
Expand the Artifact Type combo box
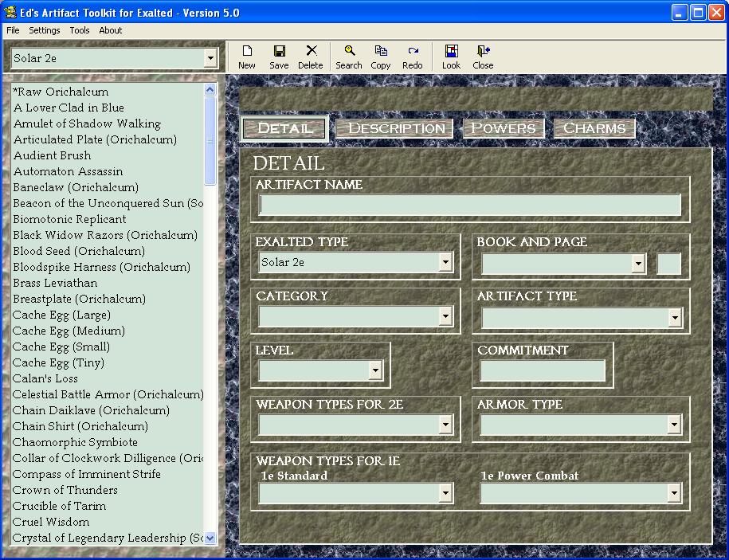click(675, 317)
